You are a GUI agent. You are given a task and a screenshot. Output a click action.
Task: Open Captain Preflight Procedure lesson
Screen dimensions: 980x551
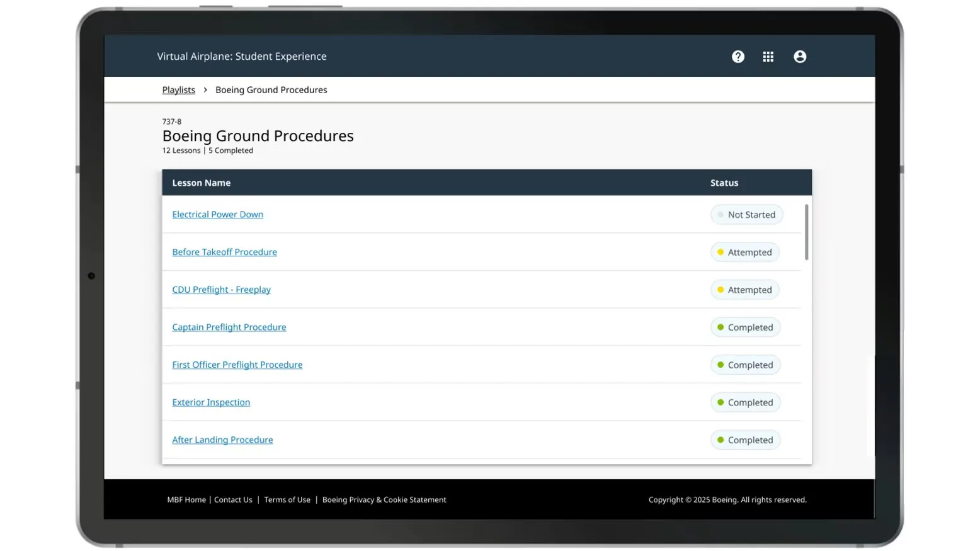(229, 327)
